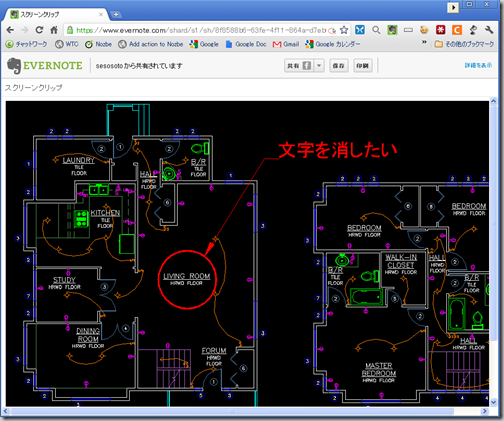Click the 保存 save button
The image size is (504, 421).
pyautogui.click(x=339, y=66)
